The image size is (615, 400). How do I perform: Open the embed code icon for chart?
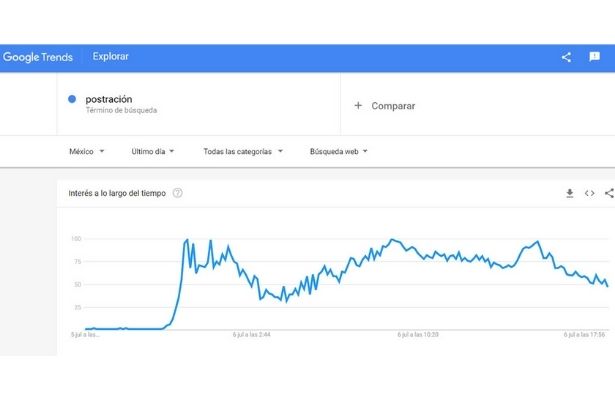589,193
